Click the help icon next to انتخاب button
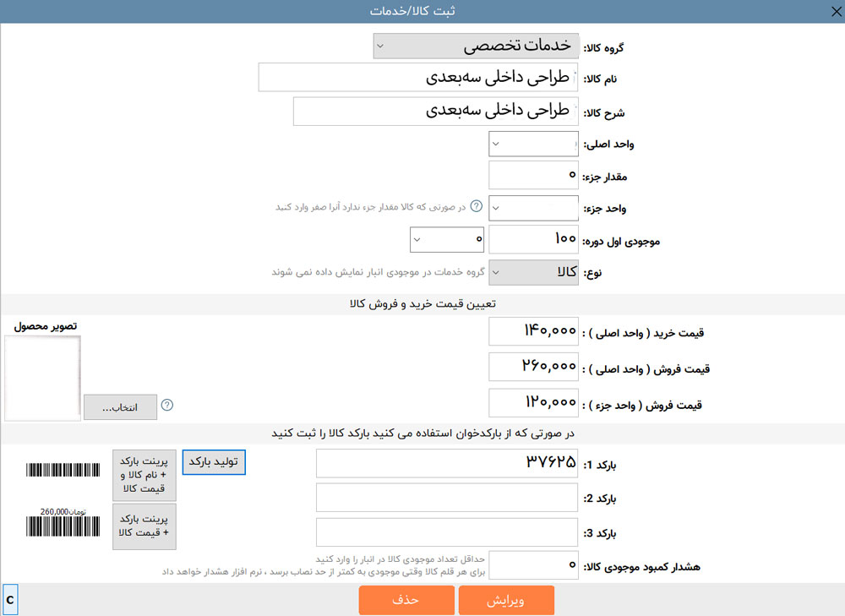 (x=167, y=406)
